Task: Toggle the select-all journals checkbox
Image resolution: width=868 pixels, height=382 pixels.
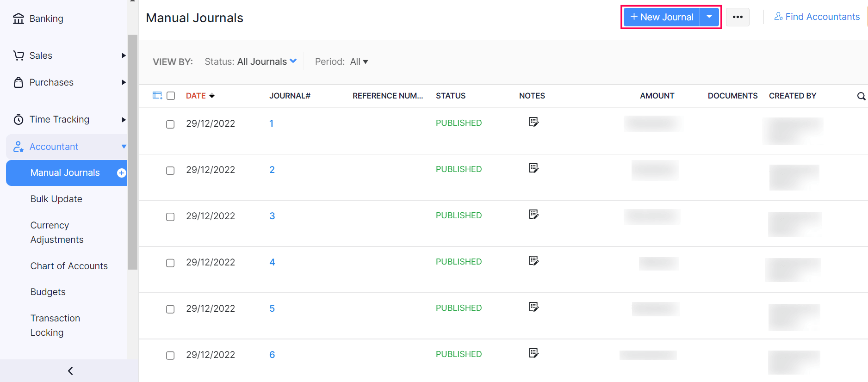Action: (x=171, y=96)
